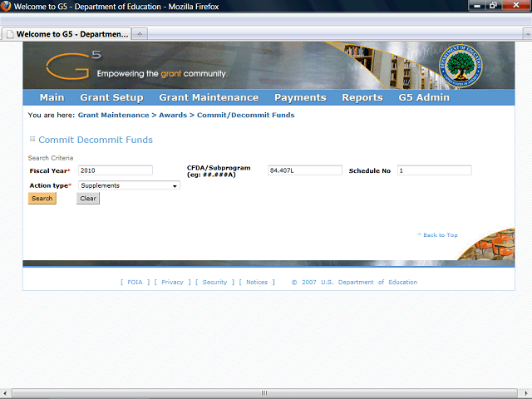Click the scrollbar left arrow
532x399 pixels.
(5, 393)
